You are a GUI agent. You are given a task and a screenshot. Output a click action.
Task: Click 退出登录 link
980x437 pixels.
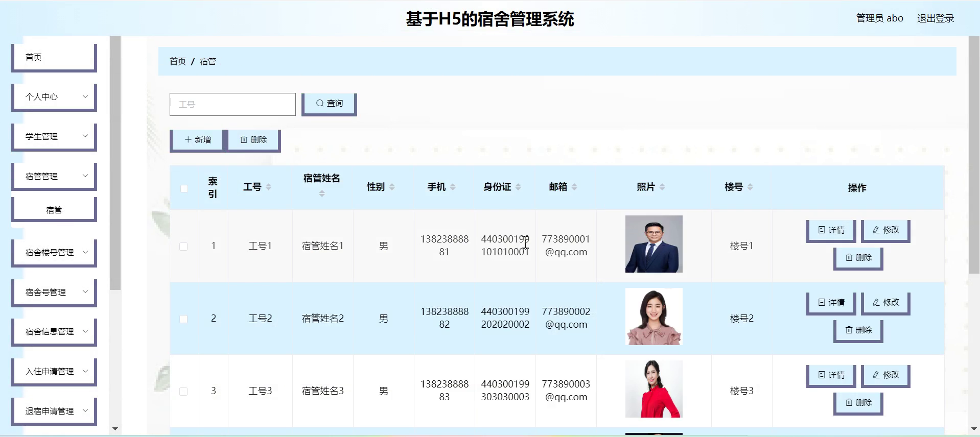tap(936, 18)
